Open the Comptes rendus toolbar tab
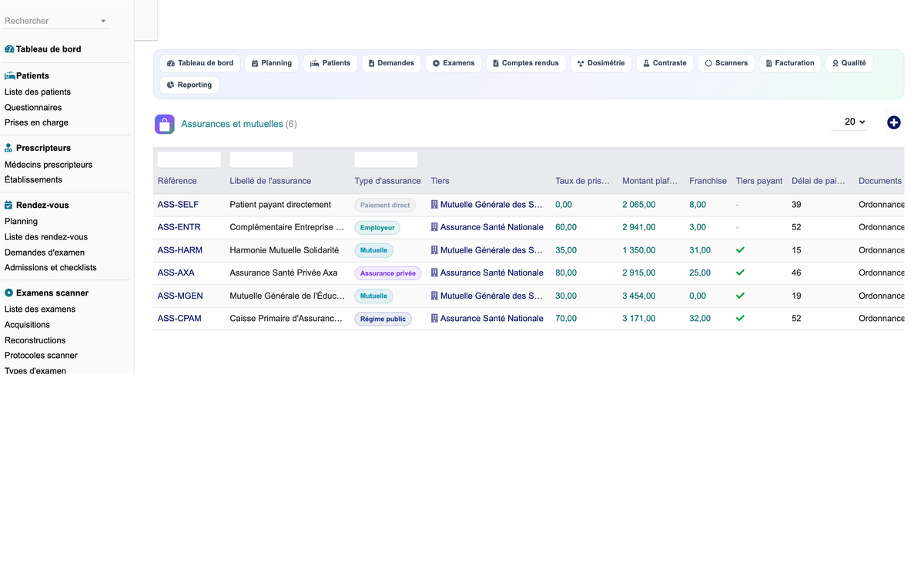 tap(526, 63)
